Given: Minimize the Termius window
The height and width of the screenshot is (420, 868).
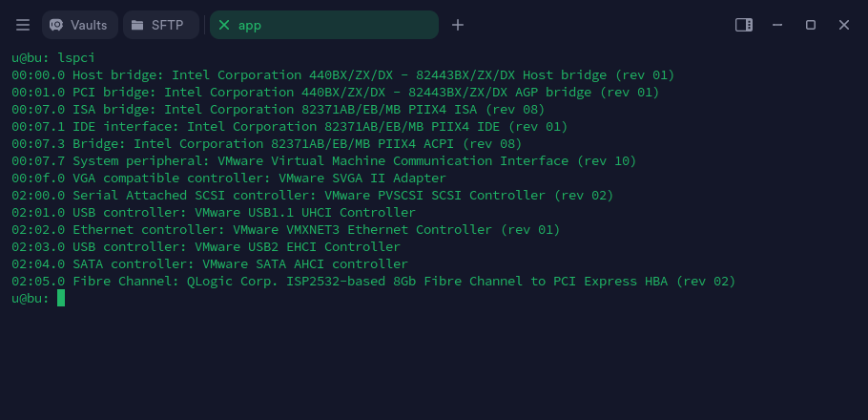Looking at the screenshot, I should (x=777, y=25).
